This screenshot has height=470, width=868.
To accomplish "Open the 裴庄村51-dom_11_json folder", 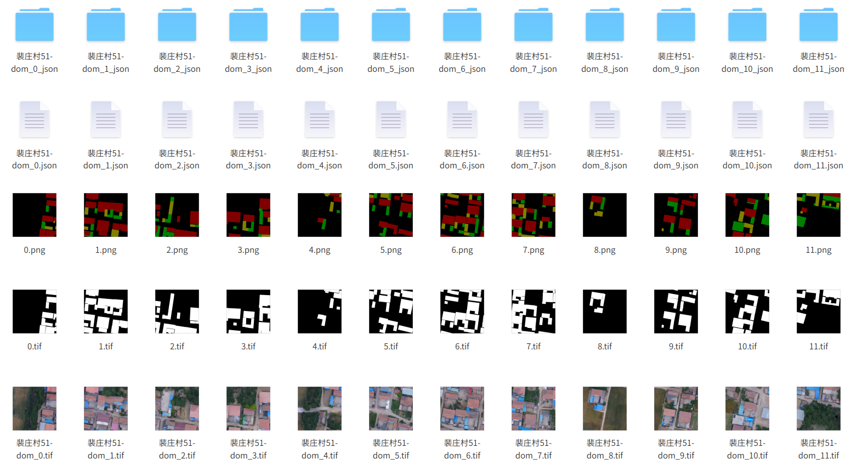I will 819,25.
